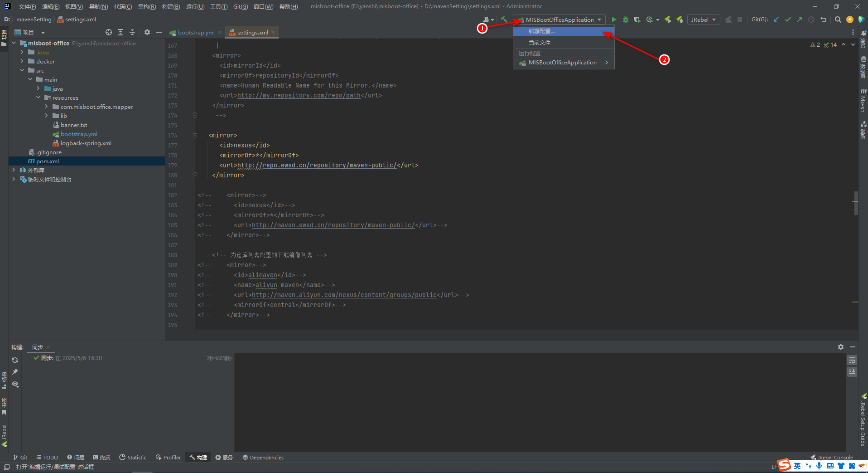Click the microphone icon in tray
868x473 pixels.
[x=819, y=466]
